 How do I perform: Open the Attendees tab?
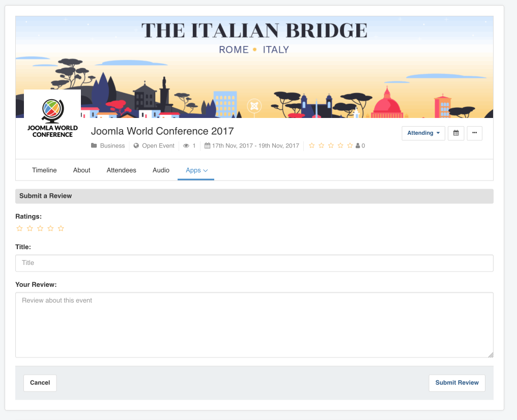121,170
